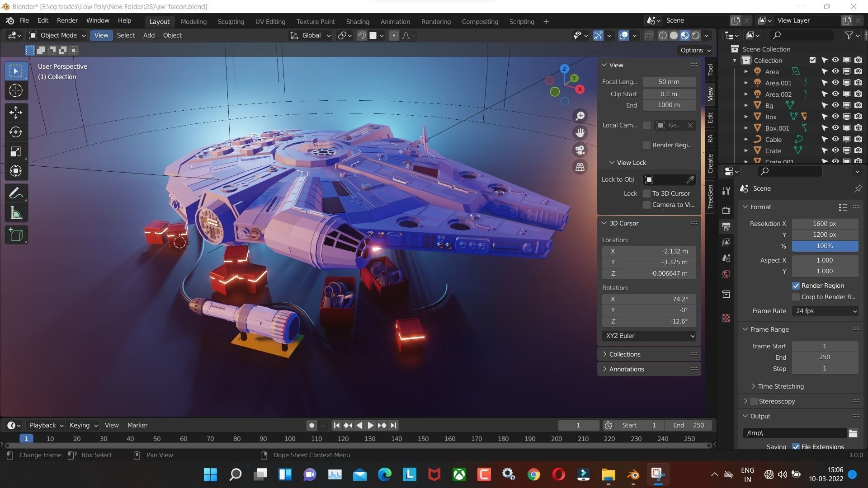Open the Frame Rate 24 fps dropdown
Viewport: 868px width, 488px height.
(825, 311)
